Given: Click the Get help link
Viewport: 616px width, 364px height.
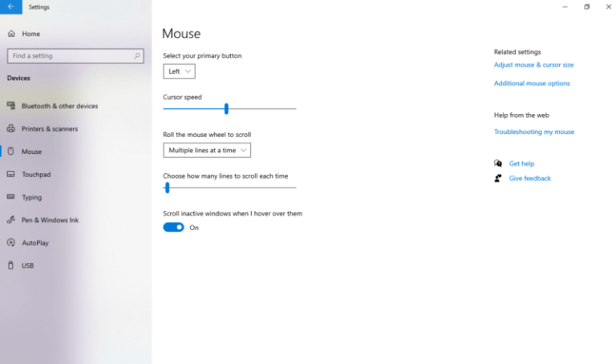Looking at the screenshot, I should pos(521,164).
